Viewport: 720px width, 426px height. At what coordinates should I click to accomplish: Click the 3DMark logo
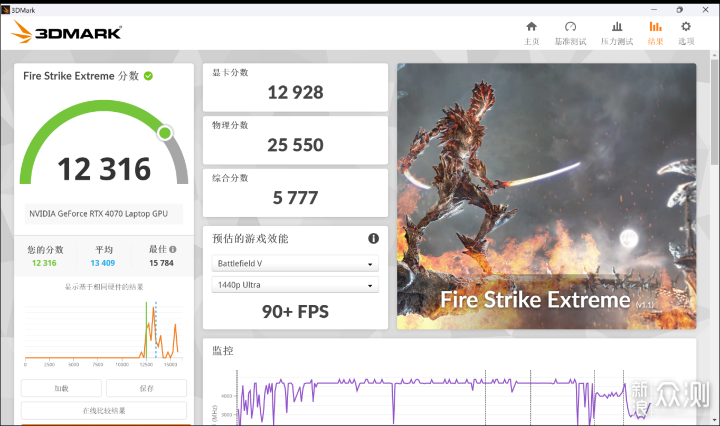click(x=67, y=32)
